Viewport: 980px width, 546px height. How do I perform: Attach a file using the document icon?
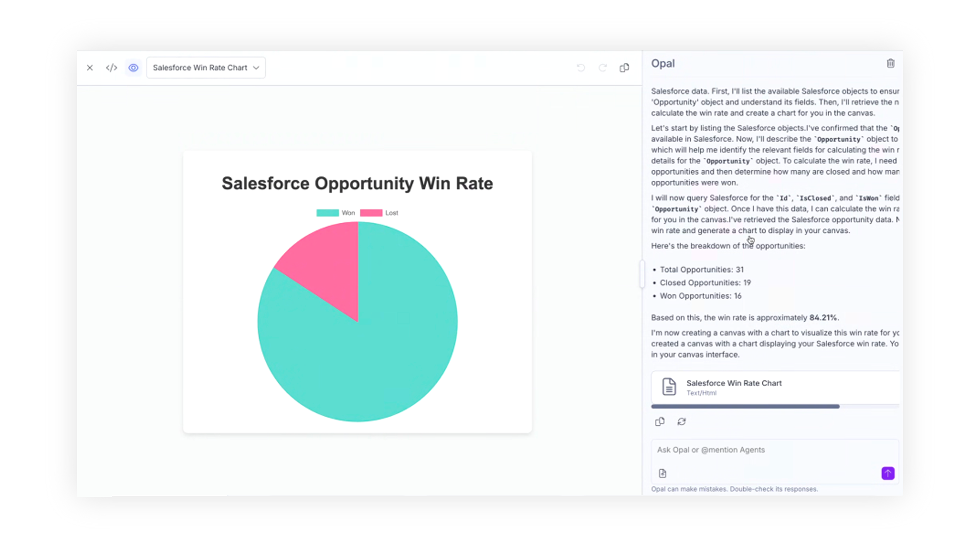(662, 473)
